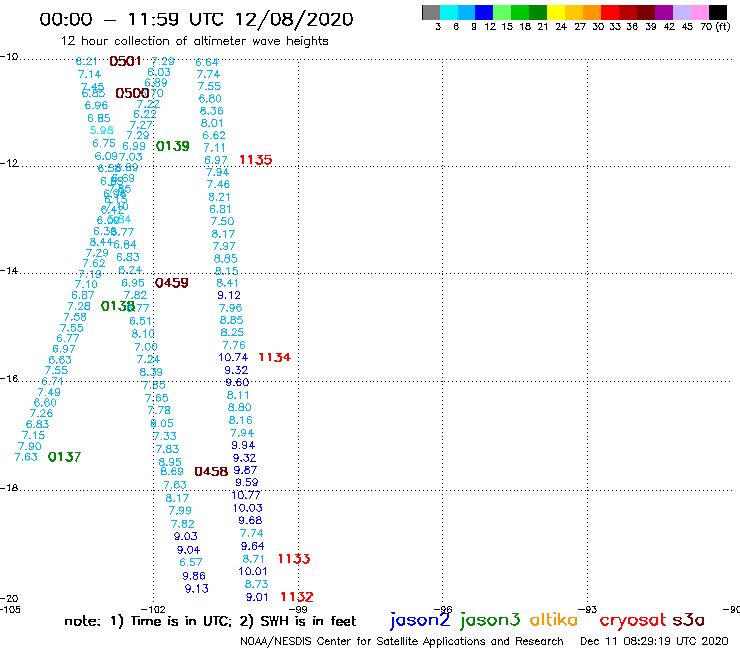Click the 7.90 wave height value
This screenshot has width=740, height=650.
[x=30, y=447]
